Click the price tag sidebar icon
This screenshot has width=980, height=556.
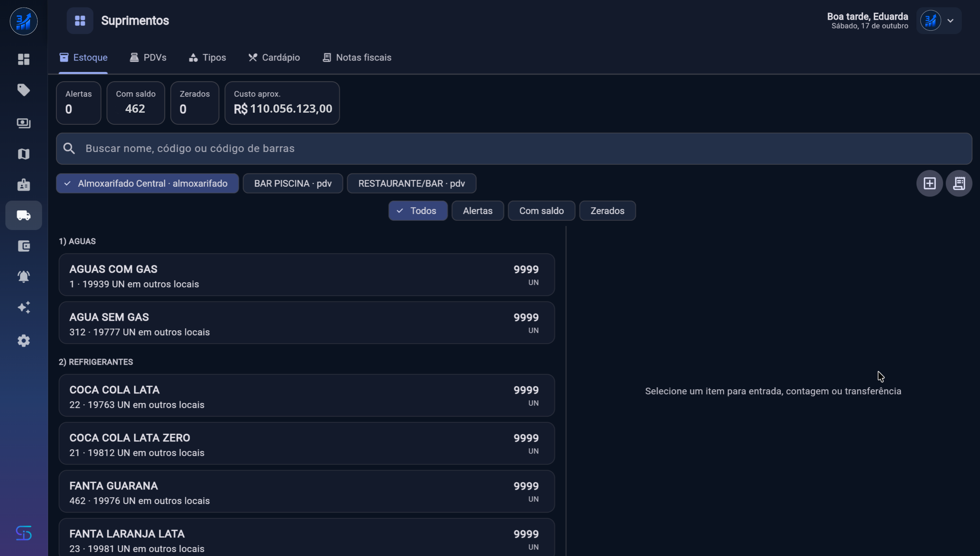pyautogui.click(x=24, y=90)
